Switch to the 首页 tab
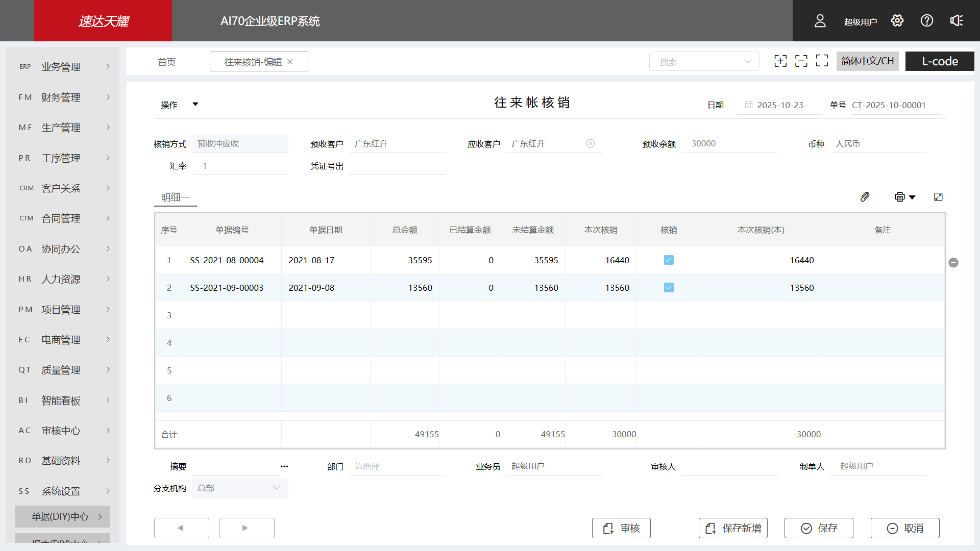This screenshot has height=551, width=980. [166, 61]
